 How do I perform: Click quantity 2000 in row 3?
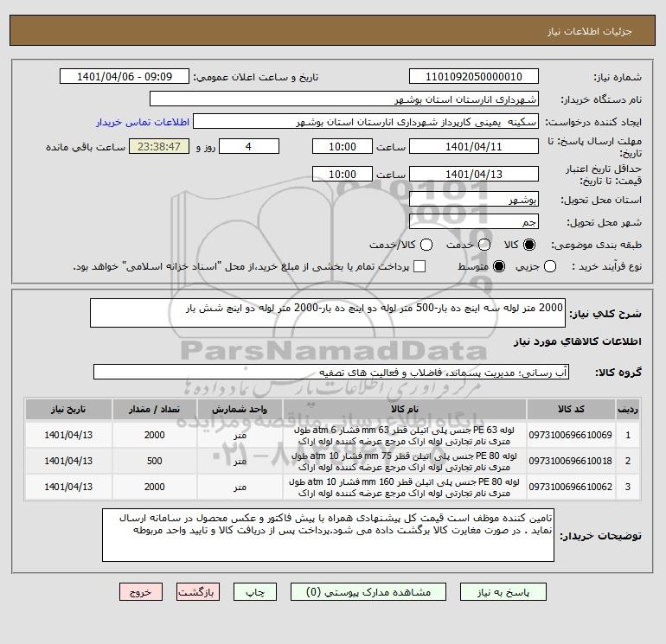tap(154, 487)
